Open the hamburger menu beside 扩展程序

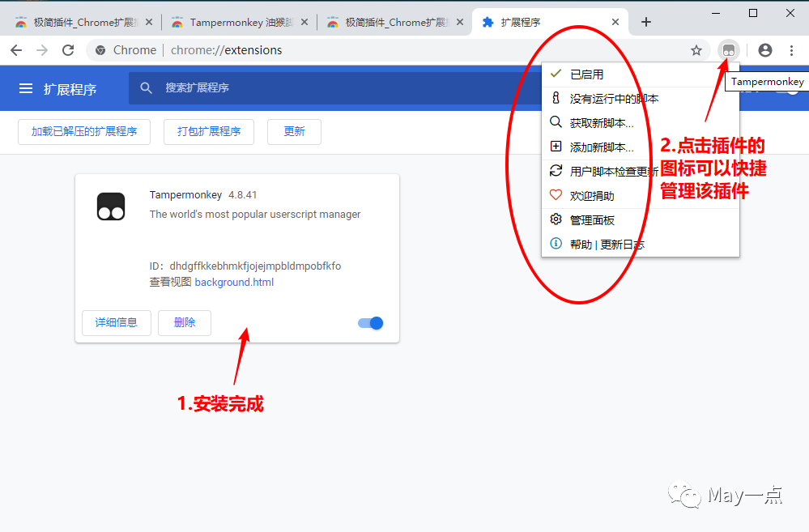click(26, 89)
